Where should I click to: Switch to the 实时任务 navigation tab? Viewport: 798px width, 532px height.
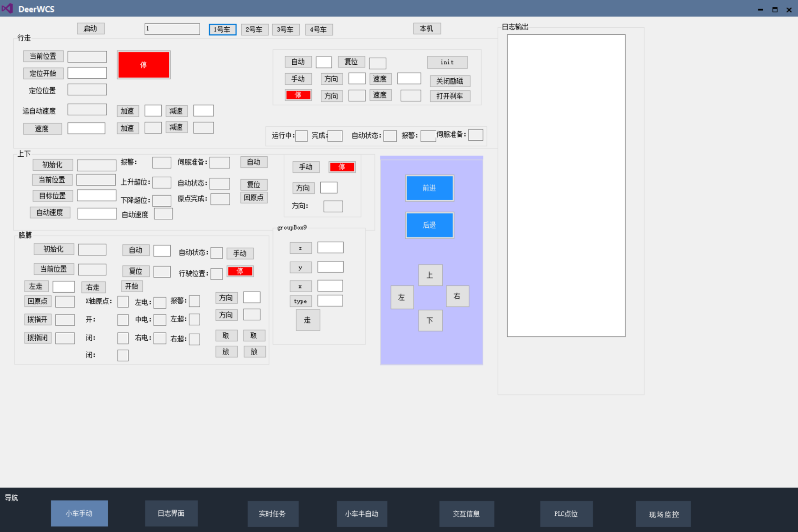click(x=272, y=514)
